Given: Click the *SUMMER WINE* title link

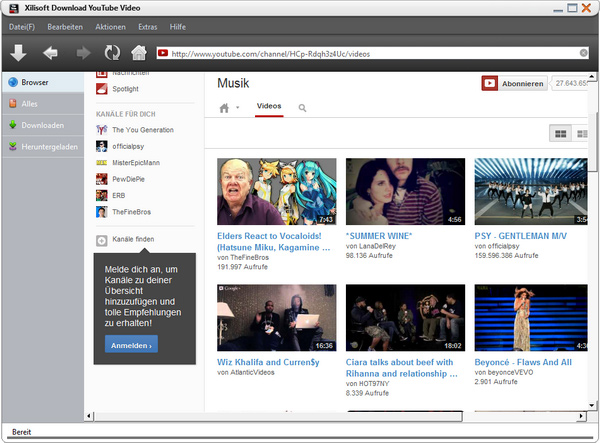Looking at the screenshot, I should tap(379, 236).
